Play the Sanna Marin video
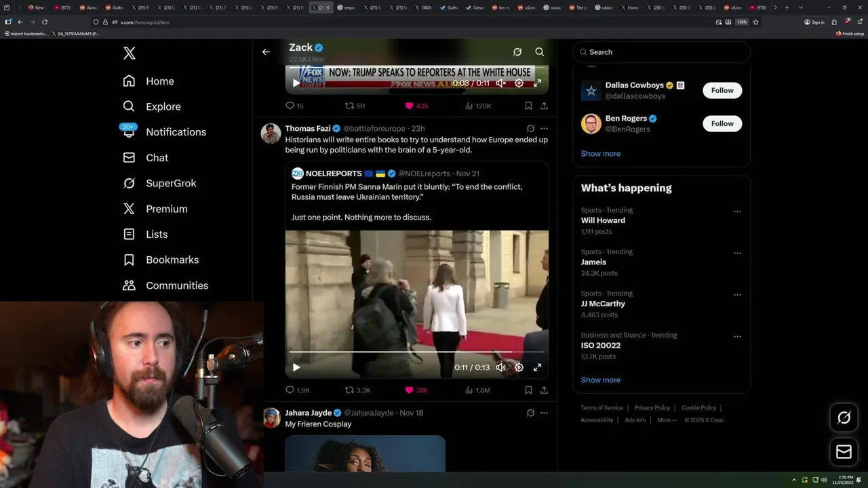This screenshot has height=488, width=868. 296,367
